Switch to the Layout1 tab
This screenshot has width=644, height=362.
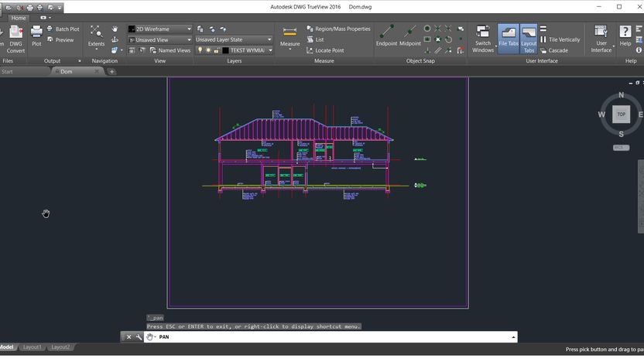(32, 347)
